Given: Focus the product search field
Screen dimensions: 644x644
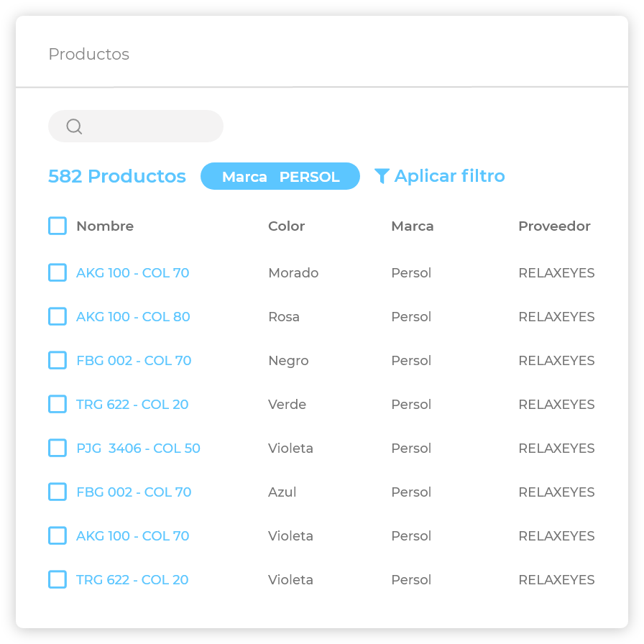Looking at the screenshot, I should (x=151, y=126).
